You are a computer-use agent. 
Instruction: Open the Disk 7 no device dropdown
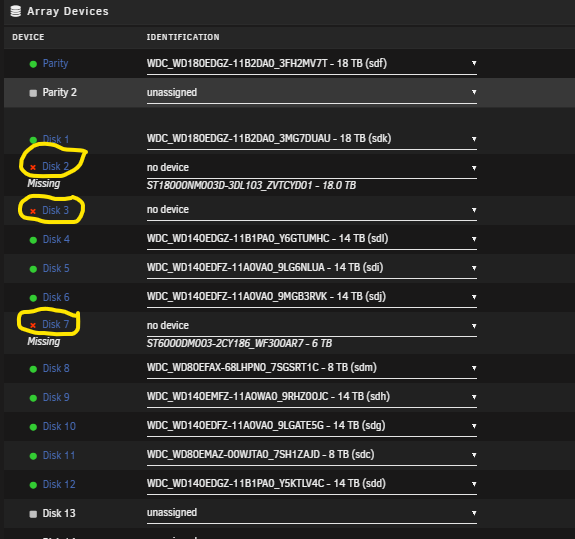pyautogui.click(x=312, y=326)
